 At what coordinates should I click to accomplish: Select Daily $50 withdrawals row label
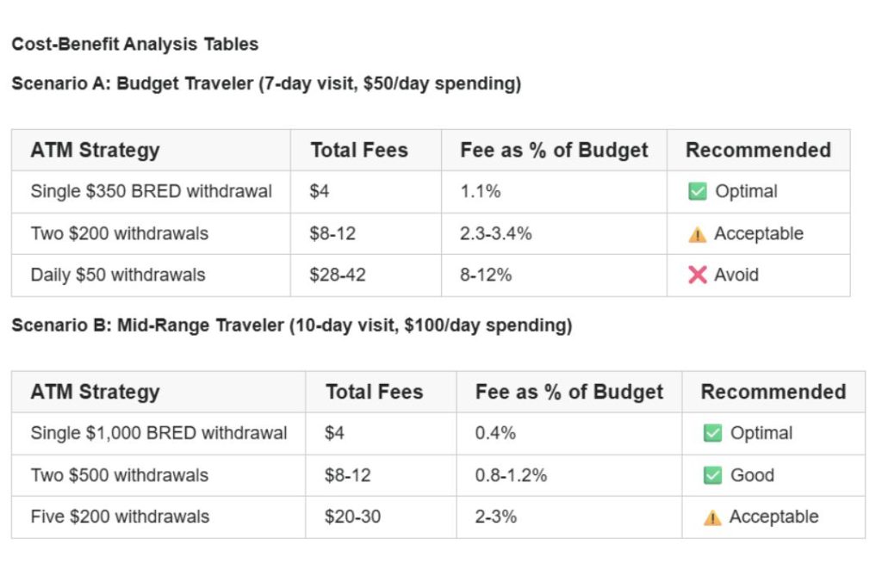[118, 275]
